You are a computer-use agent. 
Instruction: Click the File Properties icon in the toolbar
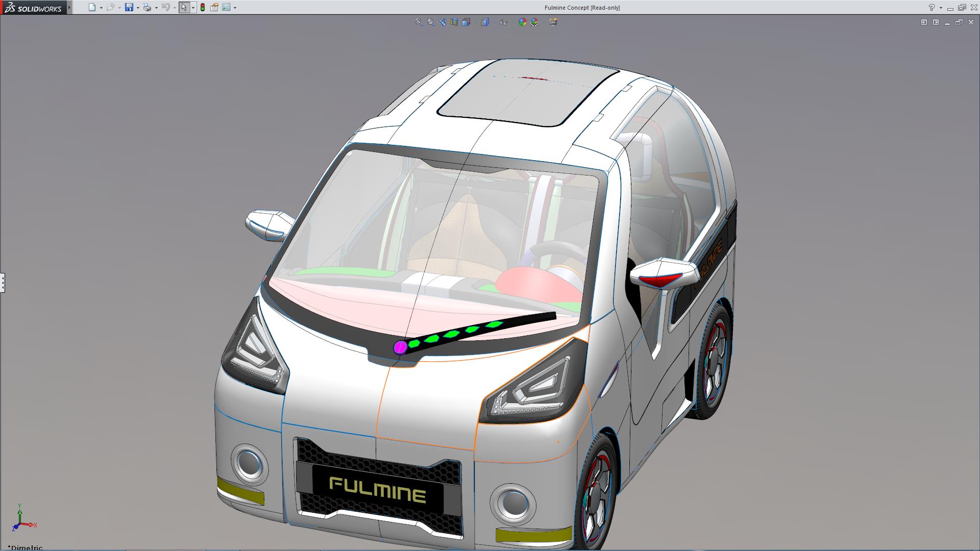(214, 7)
